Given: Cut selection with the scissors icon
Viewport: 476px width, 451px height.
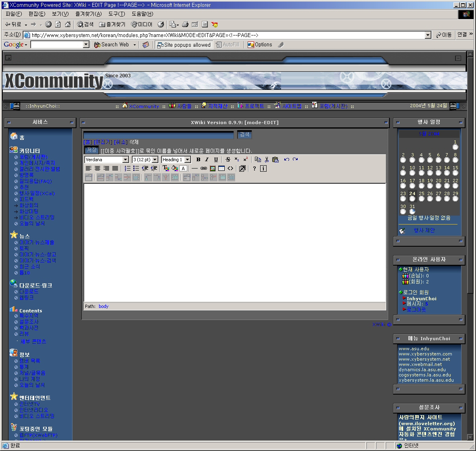Looking at the screenshot, I should click(x=267, y=160).
